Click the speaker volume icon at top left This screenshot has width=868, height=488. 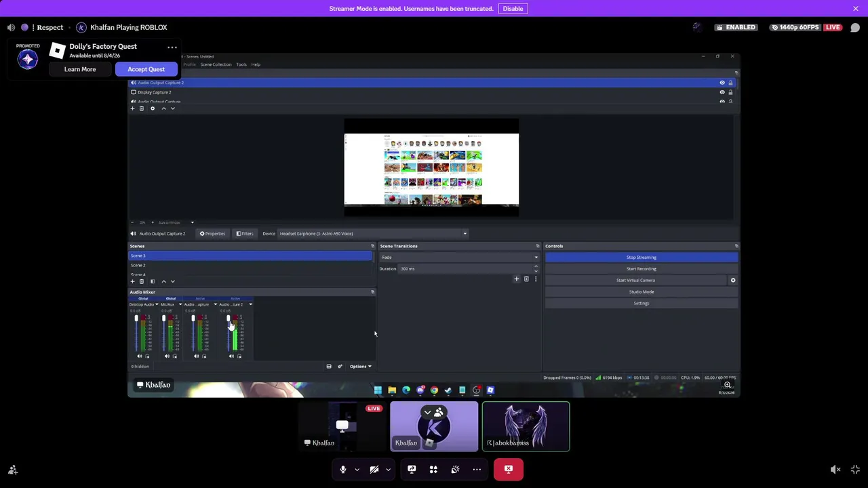[11, 27]
